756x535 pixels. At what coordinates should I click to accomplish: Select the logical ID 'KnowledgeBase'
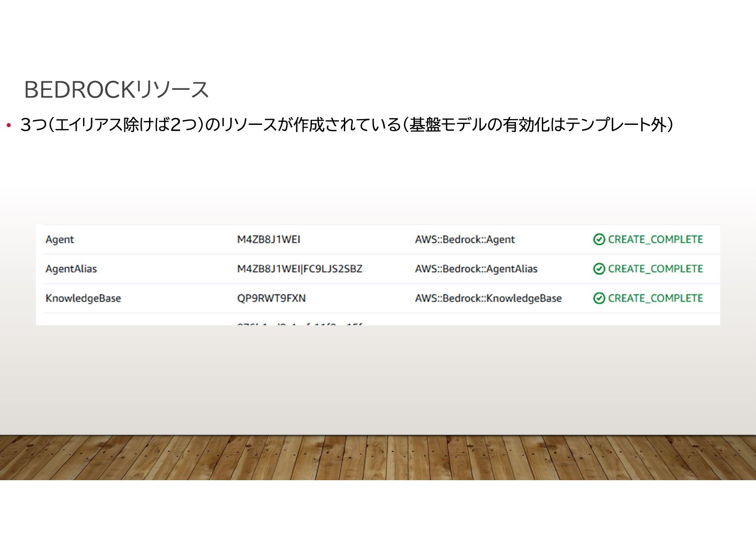coord(83,298)
